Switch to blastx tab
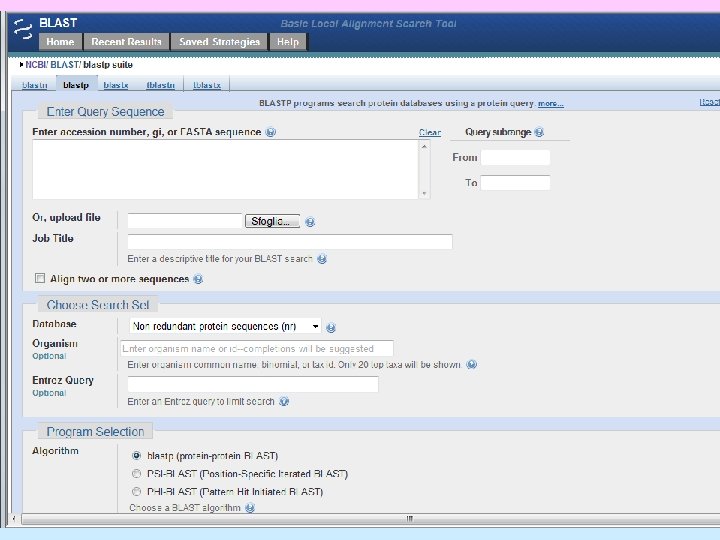Image resolution: width=720 pixels, height=540 pixels. [116, 85]
